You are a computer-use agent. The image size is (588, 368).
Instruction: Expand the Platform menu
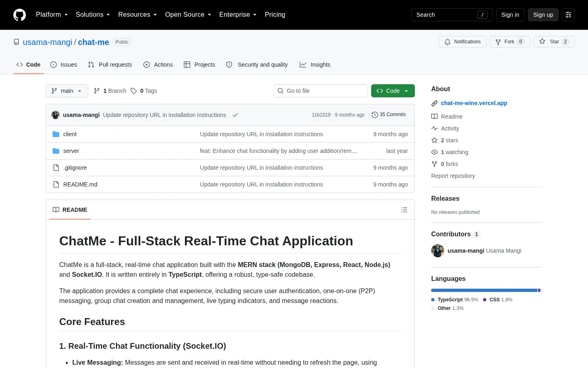coord(52,15)
